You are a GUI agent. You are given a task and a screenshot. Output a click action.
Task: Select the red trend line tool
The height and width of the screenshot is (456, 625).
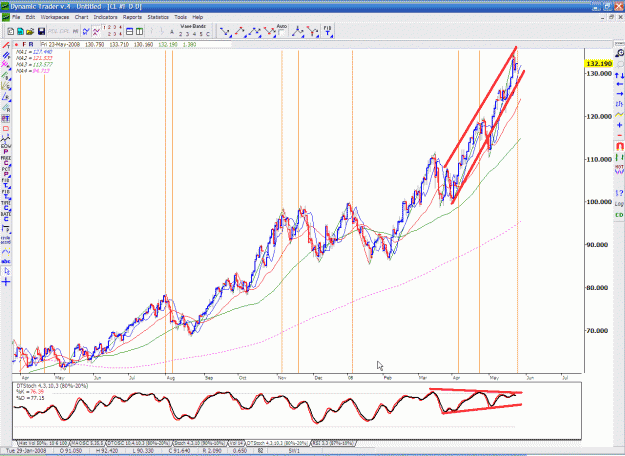click(6, 45)
